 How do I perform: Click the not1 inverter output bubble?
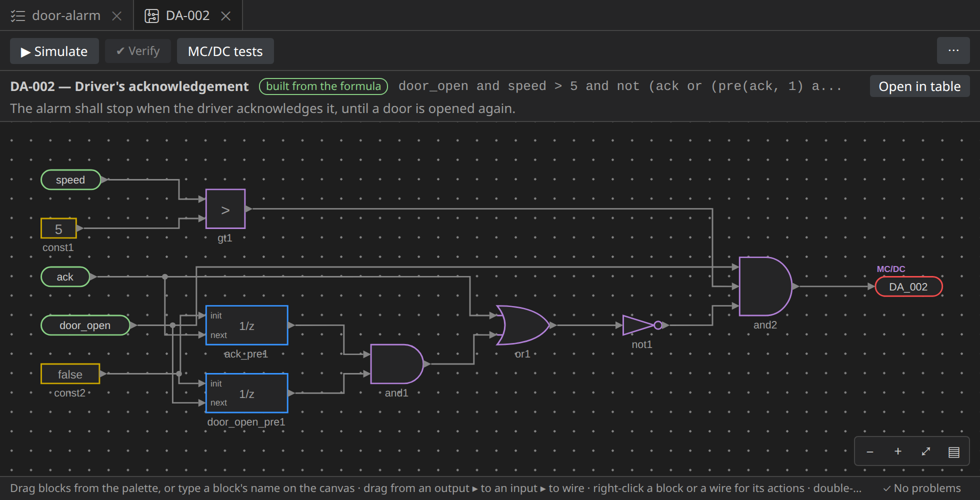[x=658, y=325]
